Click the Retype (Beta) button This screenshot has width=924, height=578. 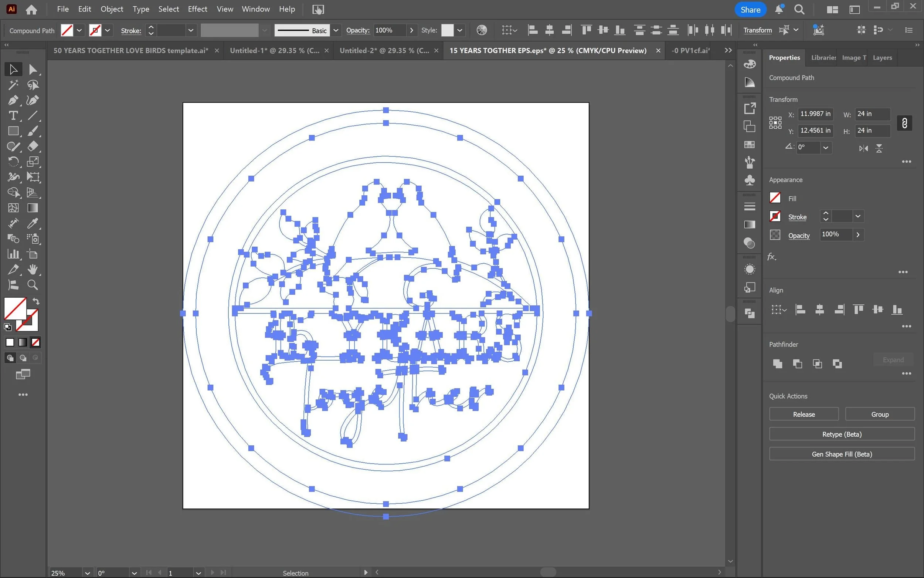(x=842, y=434)
